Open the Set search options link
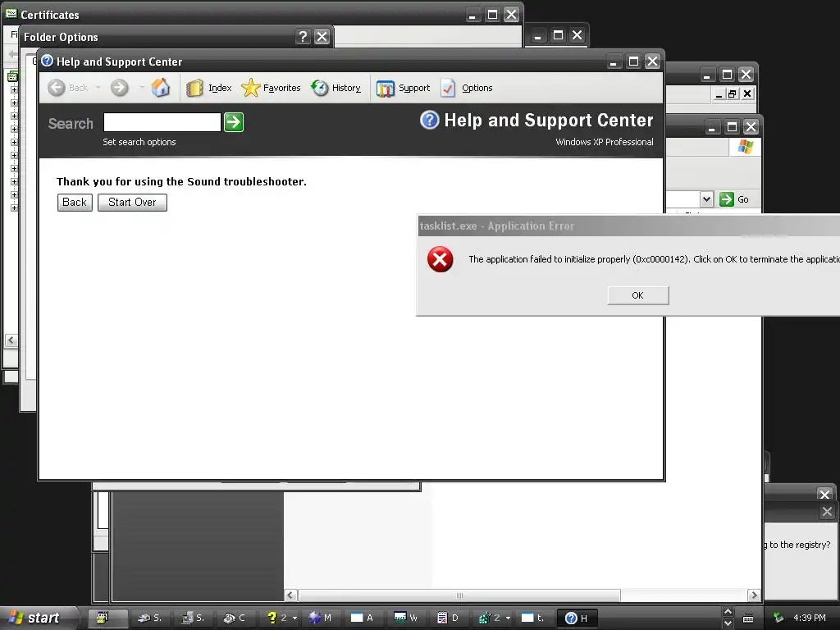Image resolution: width=840 pixels, height=630 pixels. [x=139, y=142]
